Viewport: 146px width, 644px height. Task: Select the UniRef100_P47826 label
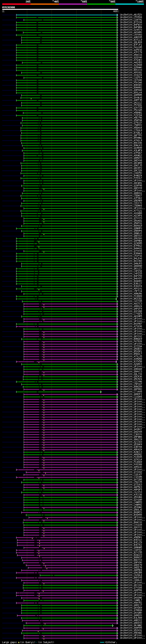131,342
